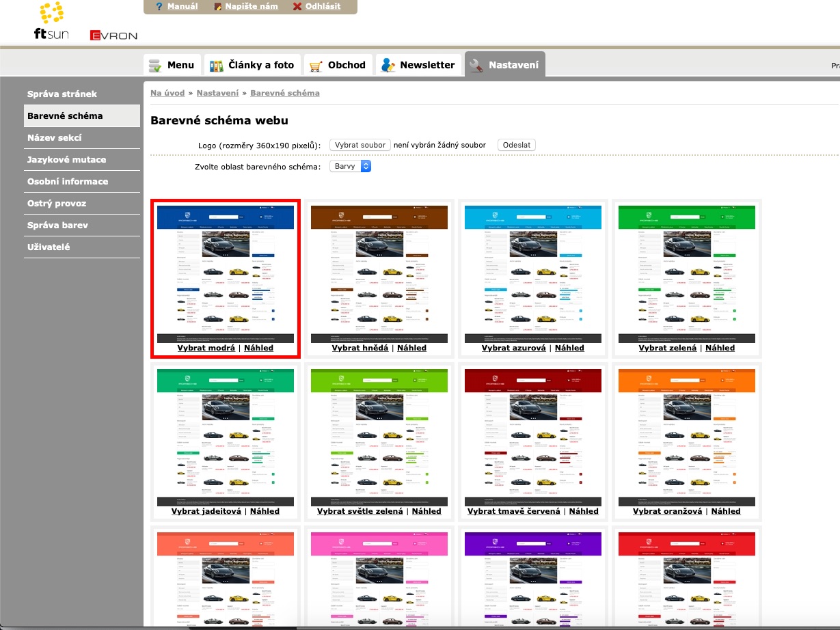Click the green (zelená) scheme thumbnail
The width and height of the screenshot is (840, 630).
tap(687, 274)
